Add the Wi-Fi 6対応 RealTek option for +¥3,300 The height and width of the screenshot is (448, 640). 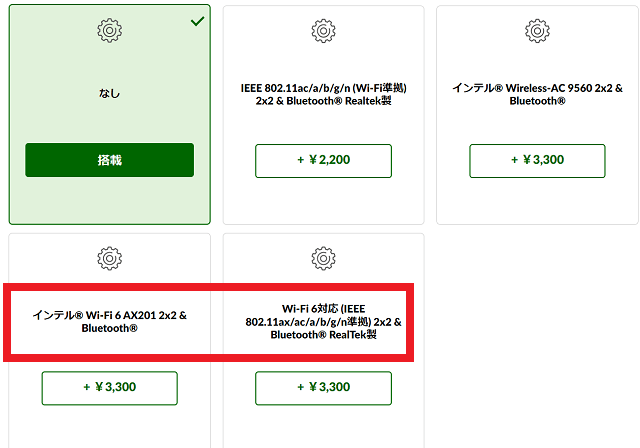pos(323,388)
